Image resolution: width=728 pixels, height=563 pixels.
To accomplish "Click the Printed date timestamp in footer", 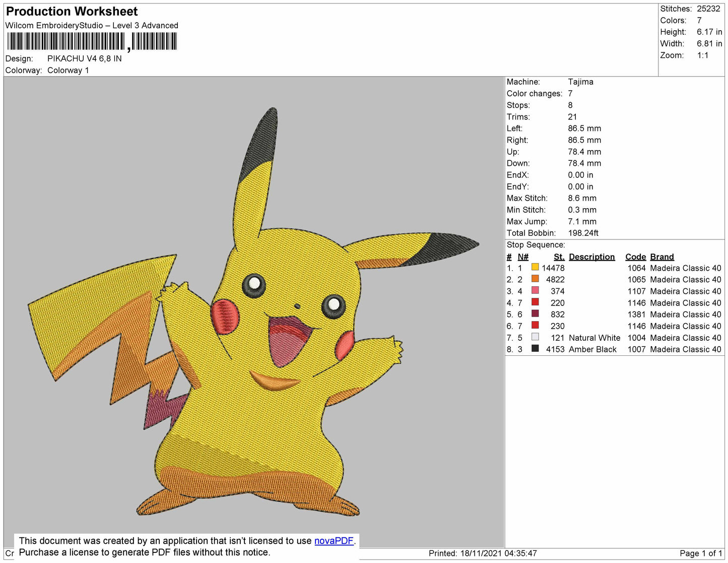I will 482,553.
